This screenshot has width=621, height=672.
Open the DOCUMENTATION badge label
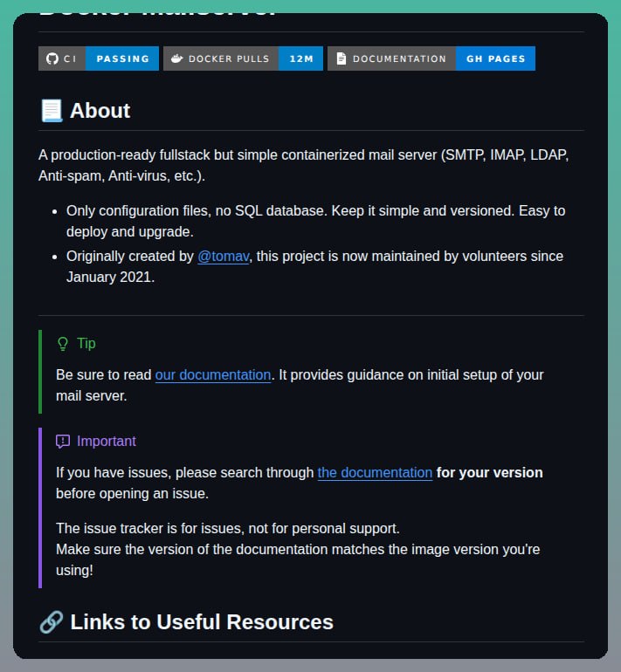(x=399, y=58)
